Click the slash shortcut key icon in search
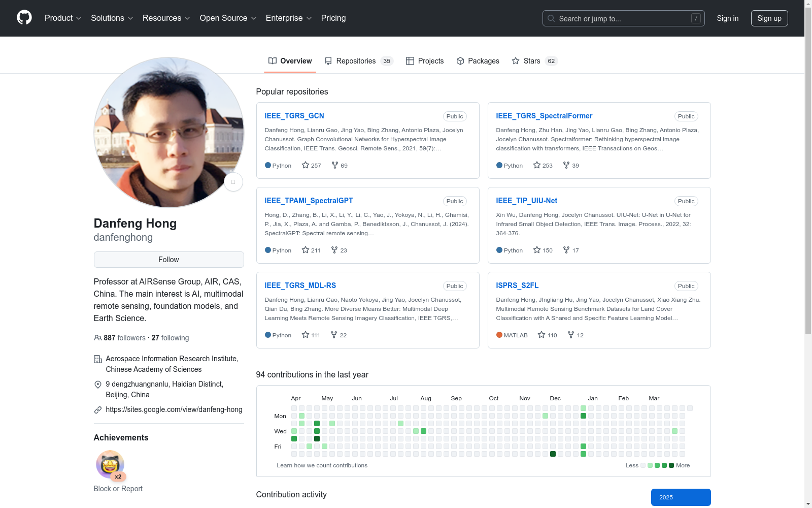The width and height of the screenshot is (812, 508). [696, 18]
